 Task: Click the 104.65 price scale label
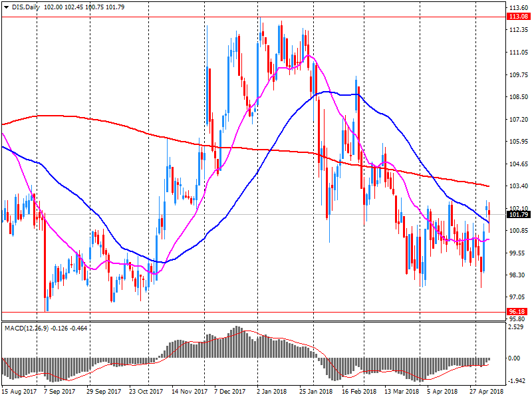click(x=519, y=164)
